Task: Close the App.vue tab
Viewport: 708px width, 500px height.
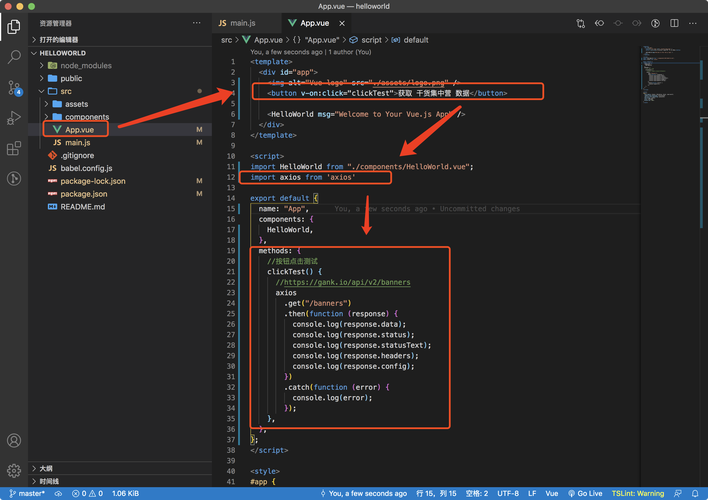Action: 342,23
